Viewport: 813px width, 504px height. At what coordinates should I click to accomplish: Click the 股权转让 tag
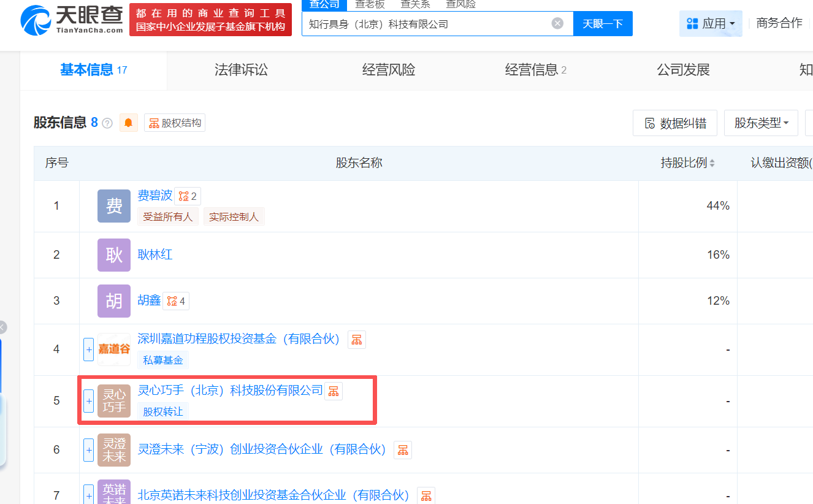click(163, 411)
